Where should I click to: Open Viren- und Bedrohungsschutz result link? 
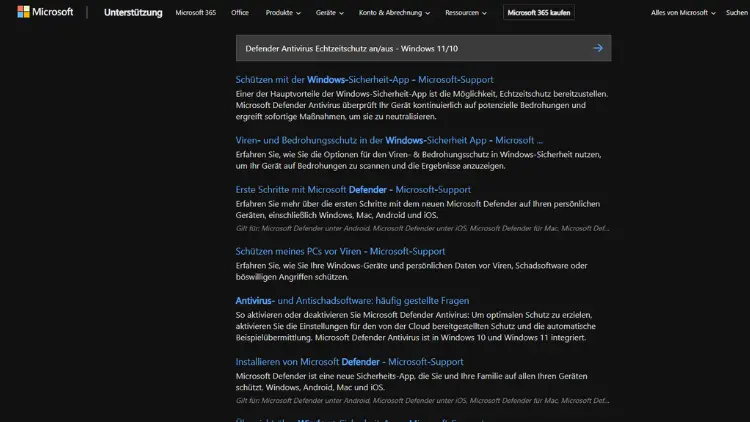pos(389,140)
